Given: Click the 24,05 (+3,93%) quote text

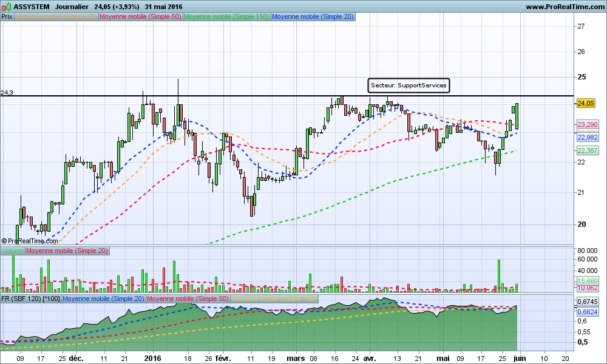Looking at the screenshot, I should coord(117,7).
